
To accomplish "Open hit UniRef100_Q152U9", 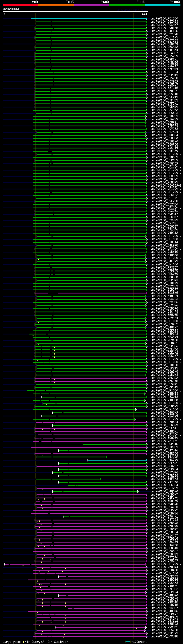I will pyautogui.click(x=164, y=56).
